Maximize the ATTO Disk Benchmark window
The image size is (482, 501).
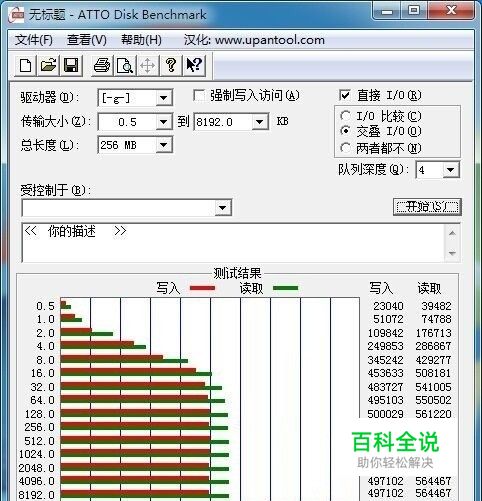tap(414, 11)
